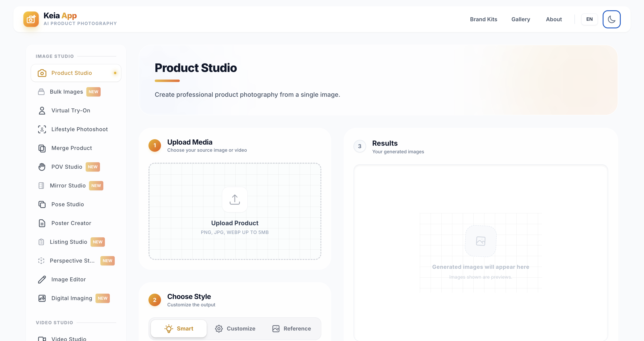The height and width of the screenshot is (341, 644).
Task: Click the POV Studio hand icon
Action: tap(42, 167)
